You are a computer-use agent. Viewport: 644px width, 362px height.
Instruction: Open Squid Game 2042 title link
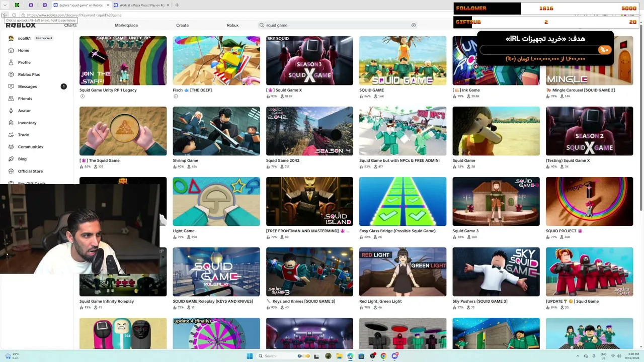283,160
